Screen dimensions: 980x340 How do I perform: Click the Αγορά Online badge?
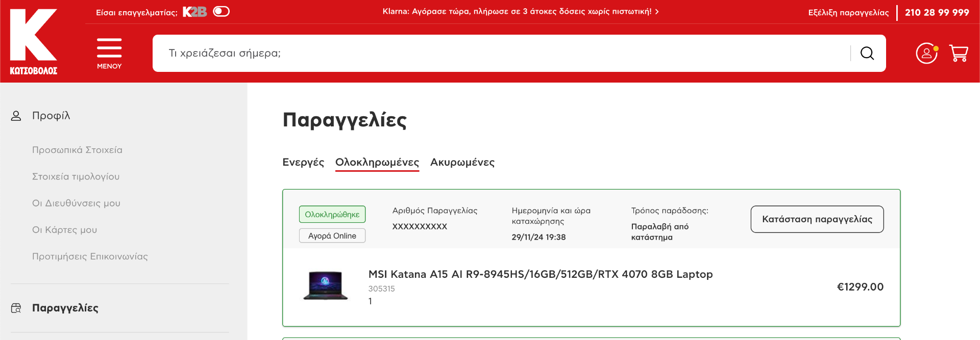point(332,236)
